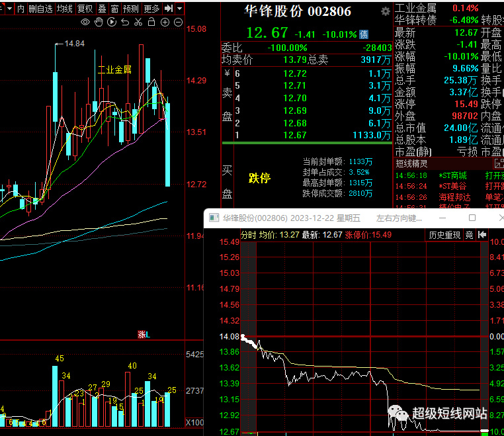Screen dimensions: 504x436
Task: Open the 更多 more menu
Action: pos(151,9)
